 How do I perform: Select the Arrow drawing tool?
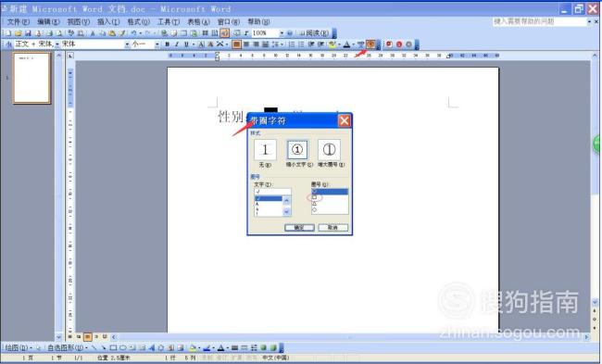click(x=104, y=348)
